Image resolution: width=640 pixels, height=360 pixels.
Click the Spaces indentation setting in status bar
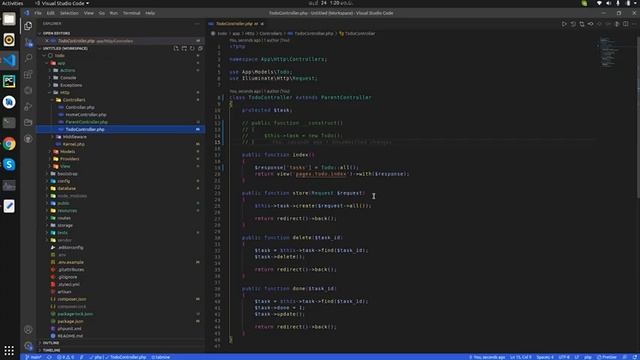(545, 357)
